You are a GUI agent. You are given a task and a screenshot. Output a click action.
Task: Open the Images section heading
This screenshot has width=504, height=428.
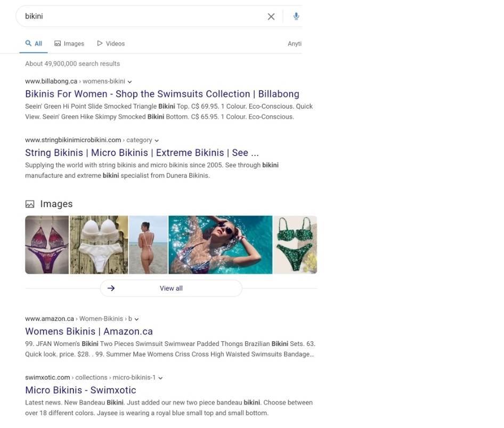click(x=56, y=204)
